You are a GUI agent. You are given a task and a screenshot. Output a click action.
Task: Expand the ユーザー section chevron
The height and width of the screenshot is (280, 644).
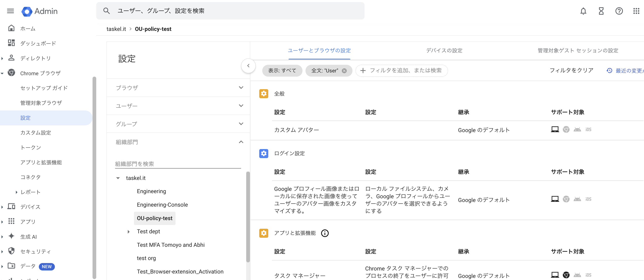[x=241, y=106]
